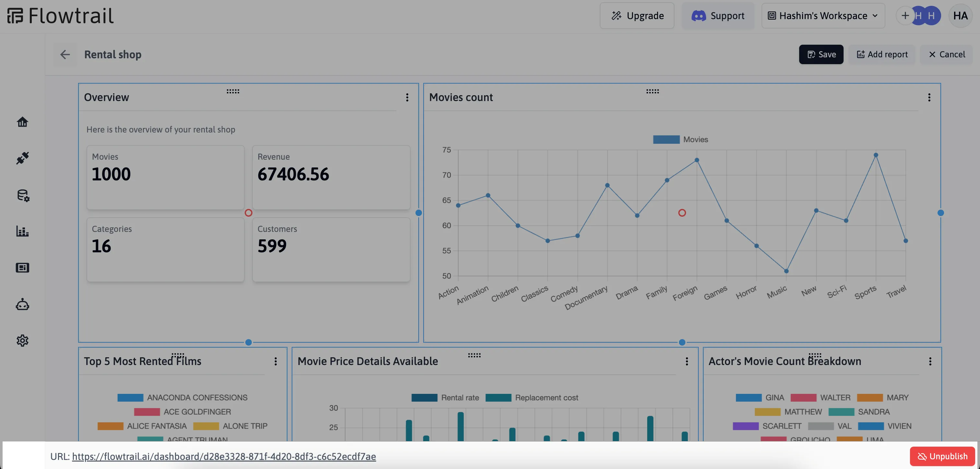
Task: Click the Top 5 Most Rented Films drag handle
Action: (x=178, y=355)
